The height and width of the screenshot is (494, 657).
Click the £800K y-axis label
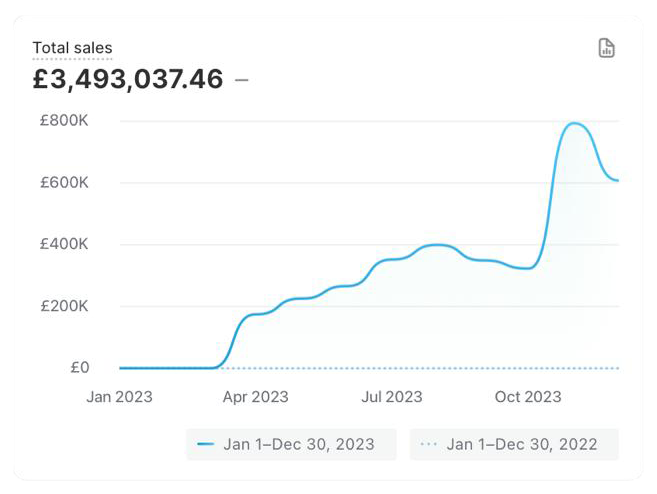[64, 121]
